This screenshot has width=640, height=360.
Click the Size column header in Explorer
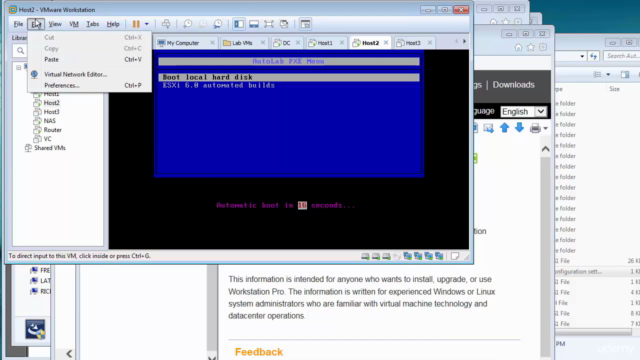point(614,89)
